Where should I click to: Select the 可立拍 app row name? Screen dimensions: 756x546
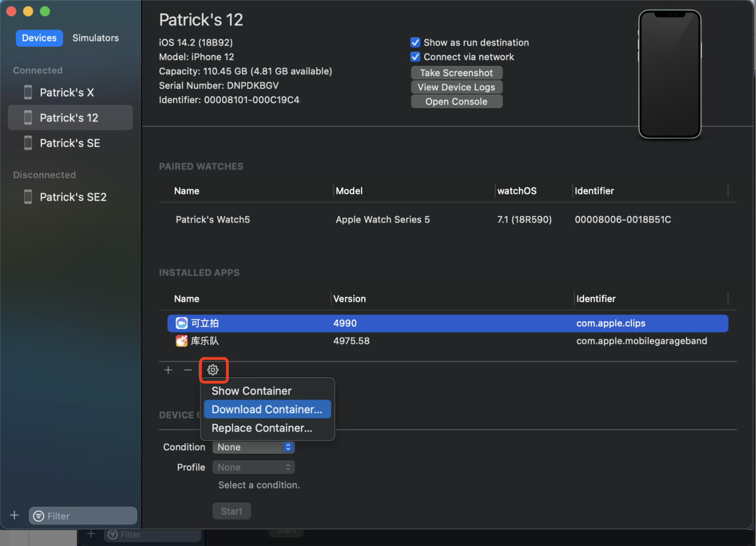click(205, 323)
